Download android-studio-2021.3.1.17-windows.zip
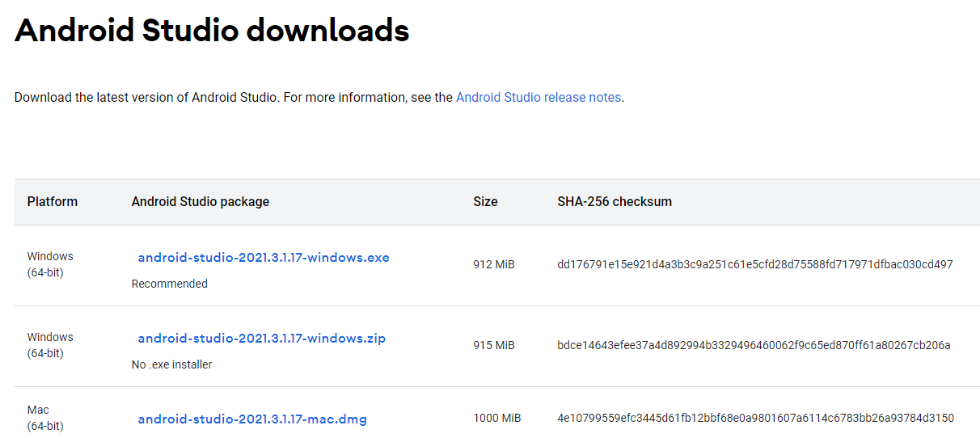 (262, 339)
